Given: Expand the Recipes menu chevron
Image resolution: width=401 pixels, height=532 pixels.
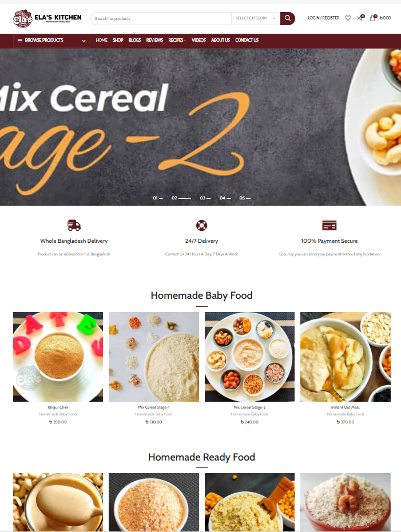Looking at the screenshot, I should [185, 41].
